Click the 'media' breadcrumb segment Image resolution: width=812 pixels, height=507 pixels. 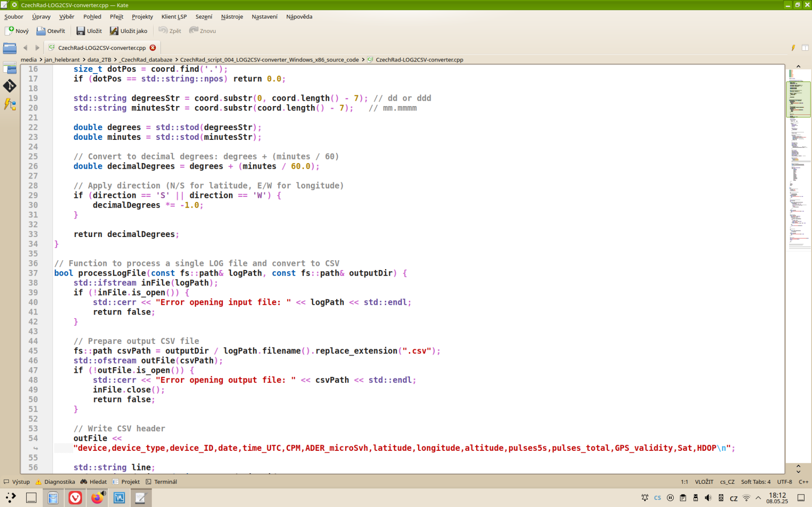click(x=29, y=60)
